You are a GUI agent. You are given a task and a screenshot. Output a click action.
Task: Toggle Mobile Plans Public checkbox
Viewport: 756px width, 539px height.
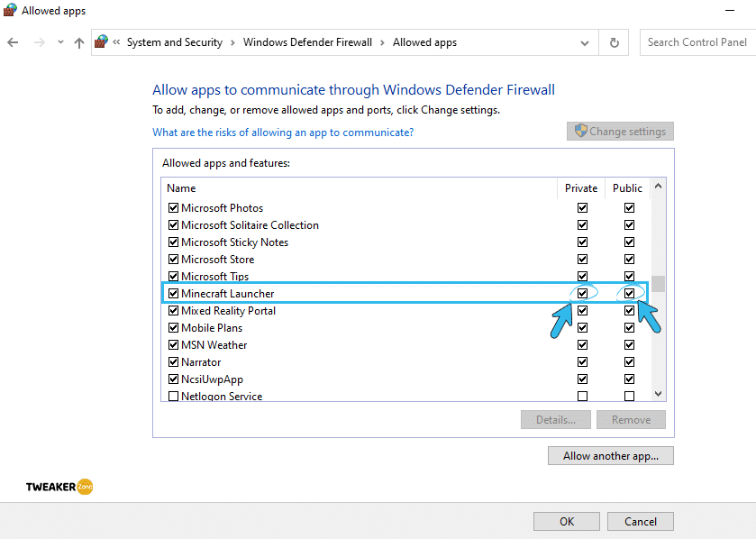629,328
